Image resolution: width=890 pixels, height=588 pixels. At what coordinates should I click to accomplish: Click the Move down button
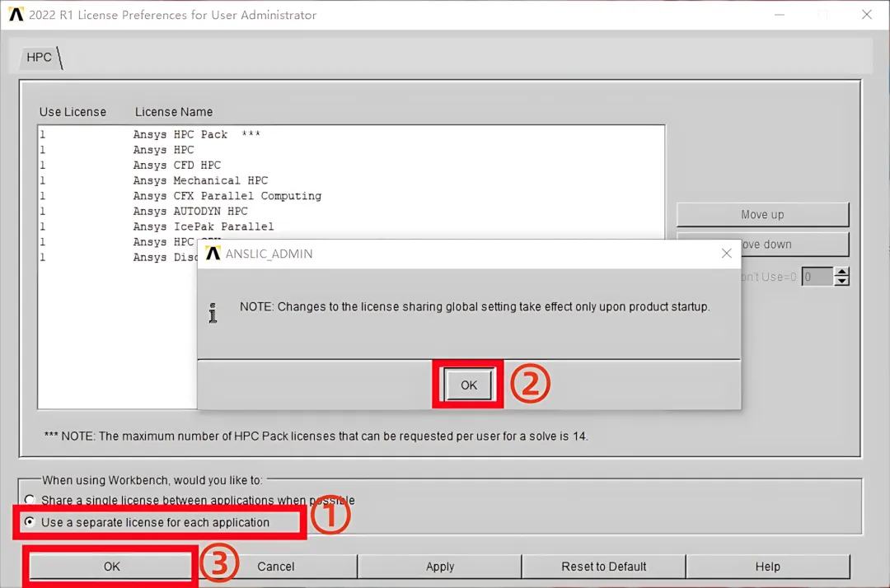794,245
